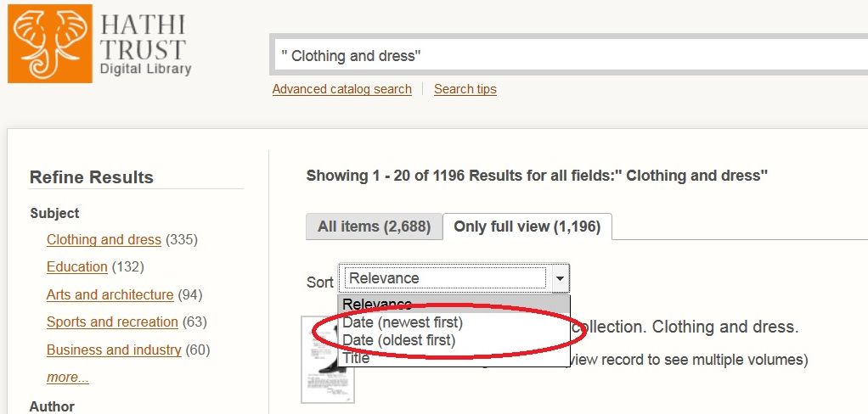Click the Sort dropdown arrow

(x=559, y=278)
